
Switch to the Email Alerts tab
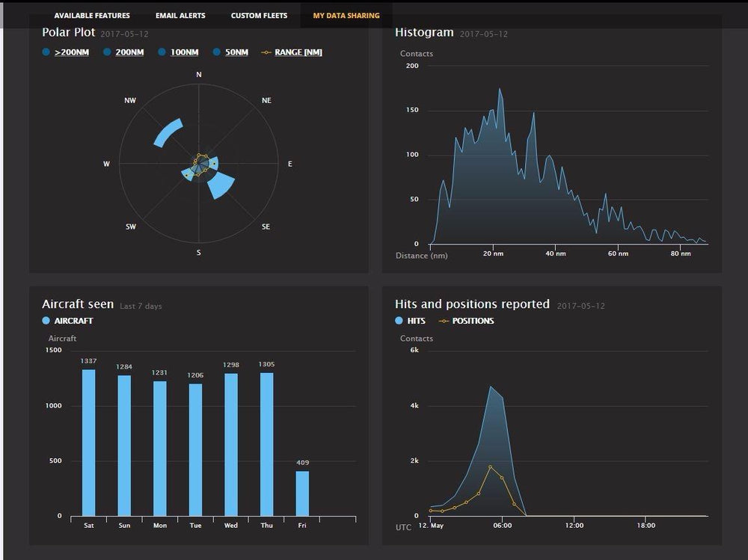point(180,16)
